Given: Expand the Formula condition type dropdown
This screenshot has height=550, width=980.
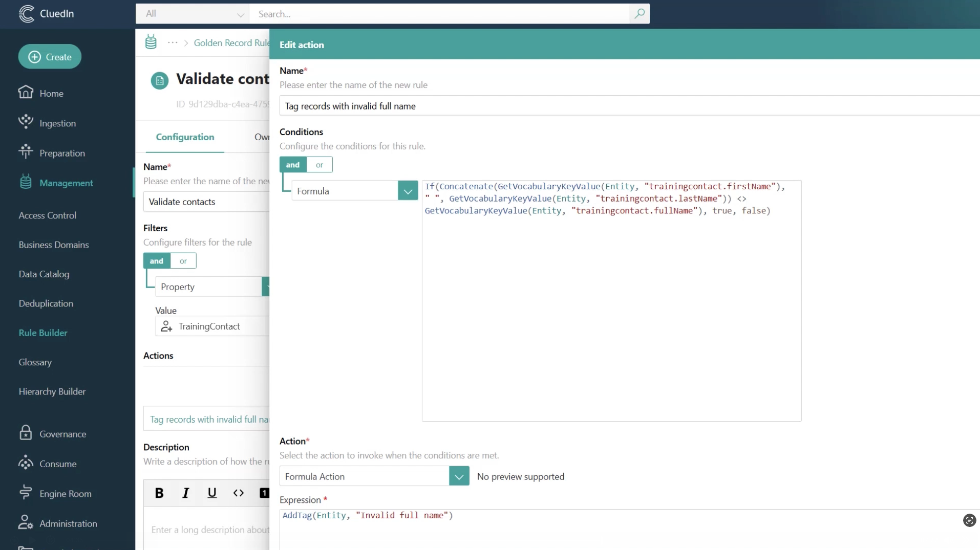Looking at the screenshot, I should (x=408, y=191).
